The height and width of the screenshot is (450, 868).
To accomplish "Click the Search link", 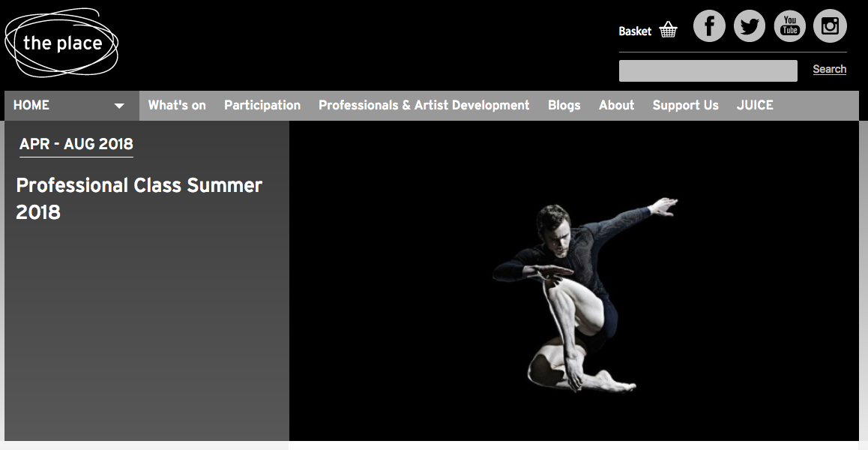I will click(829, 69).
